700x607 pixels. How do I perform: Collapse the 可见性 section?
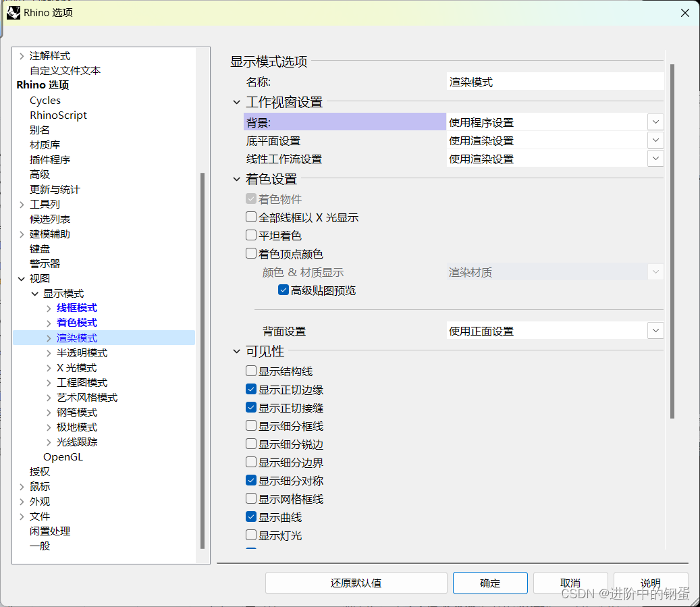(x=237, y=352)
